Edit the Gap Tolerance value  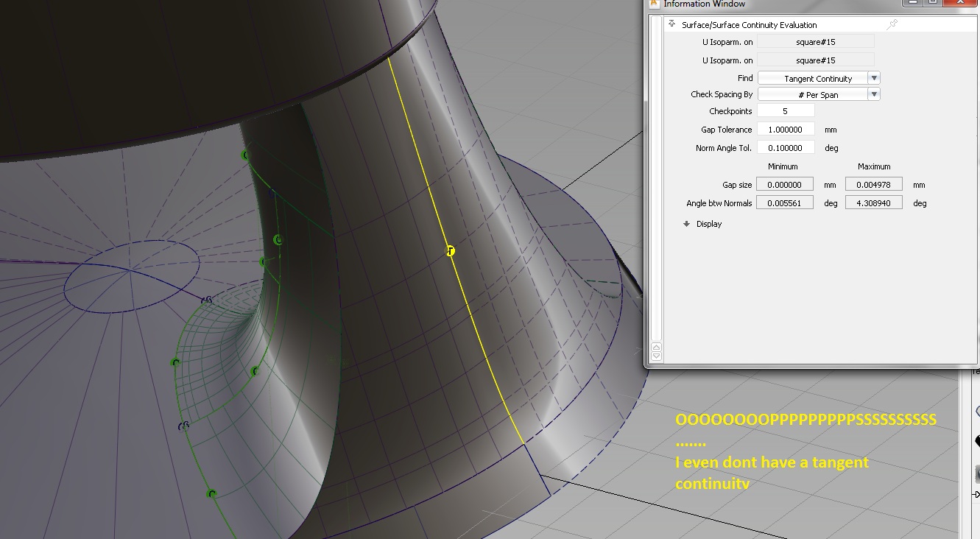tap(785, 129)
